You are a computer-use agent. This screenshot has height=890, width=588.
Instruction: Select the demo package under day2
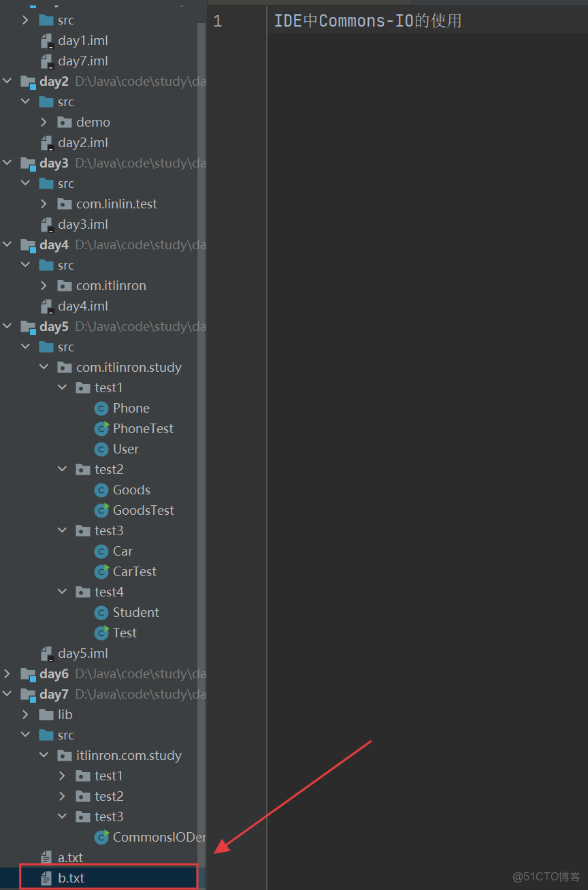93,122
